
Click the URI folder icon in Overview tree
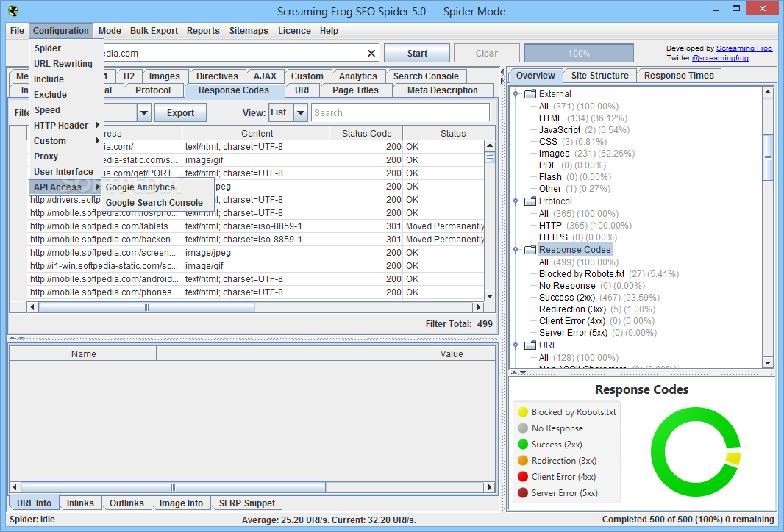pyautogui.click(x=530, y=345)
